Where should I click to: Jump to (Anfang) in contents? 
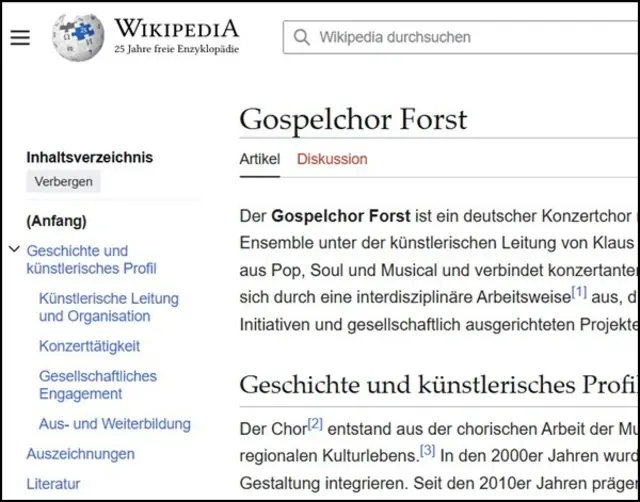56,221
